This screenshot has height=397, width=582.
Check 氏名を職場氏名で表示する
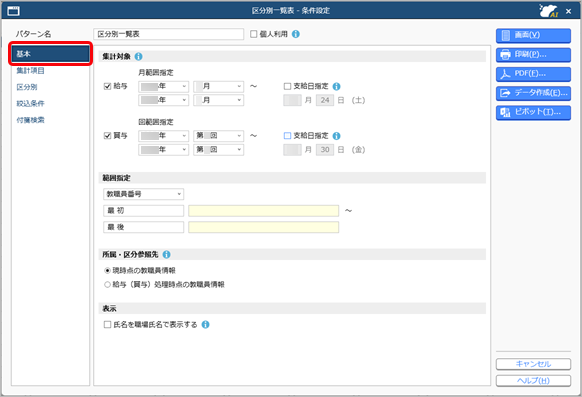tap(107, 325)
